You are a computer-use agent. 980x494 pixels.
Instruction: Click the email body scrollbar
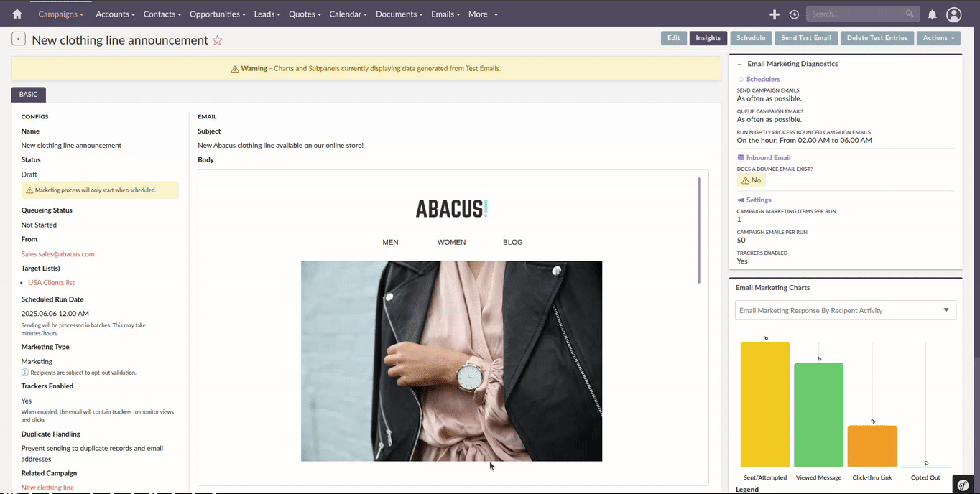tap(699, 230)
